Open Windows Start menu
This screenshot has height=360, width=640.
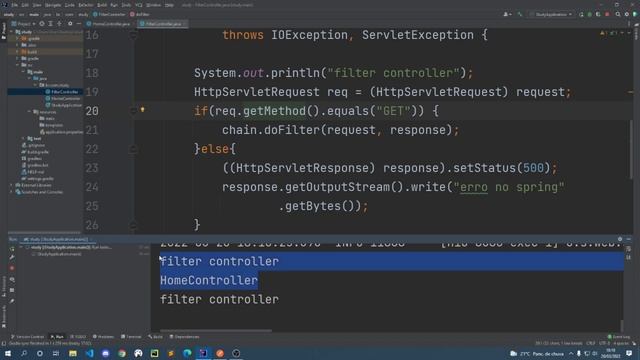click(7, 353)
